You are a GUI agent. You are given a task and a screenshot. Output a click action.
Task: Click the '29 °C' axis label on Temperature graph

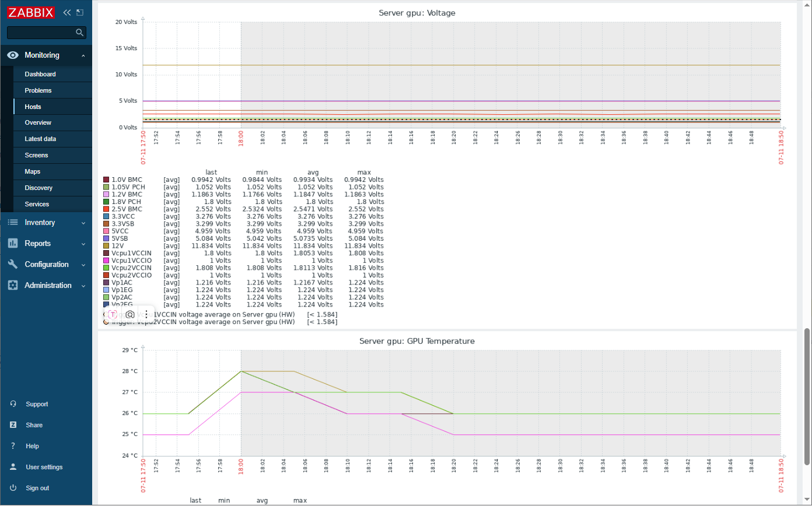click(x=130, y=350)
